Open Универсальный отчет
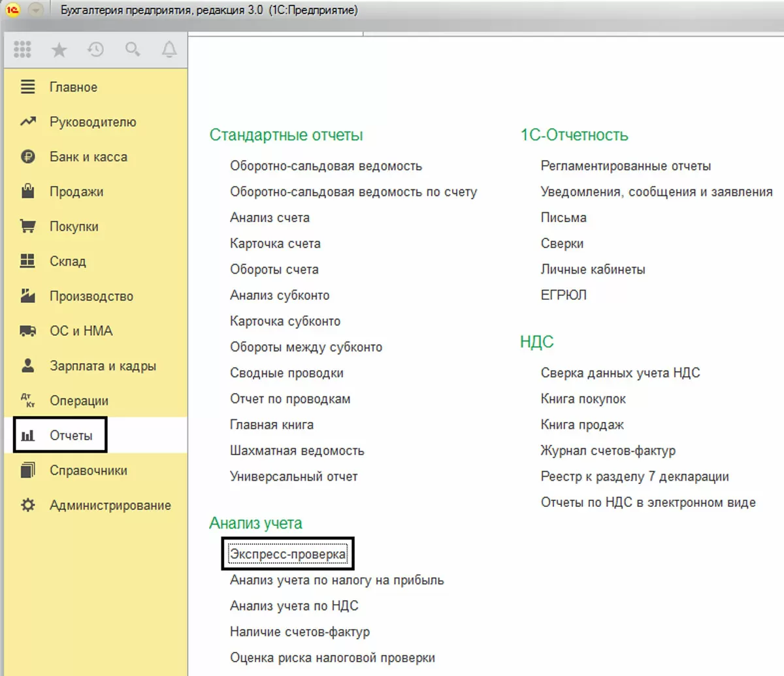Screen dimensions: 784x676 [294, 477]
